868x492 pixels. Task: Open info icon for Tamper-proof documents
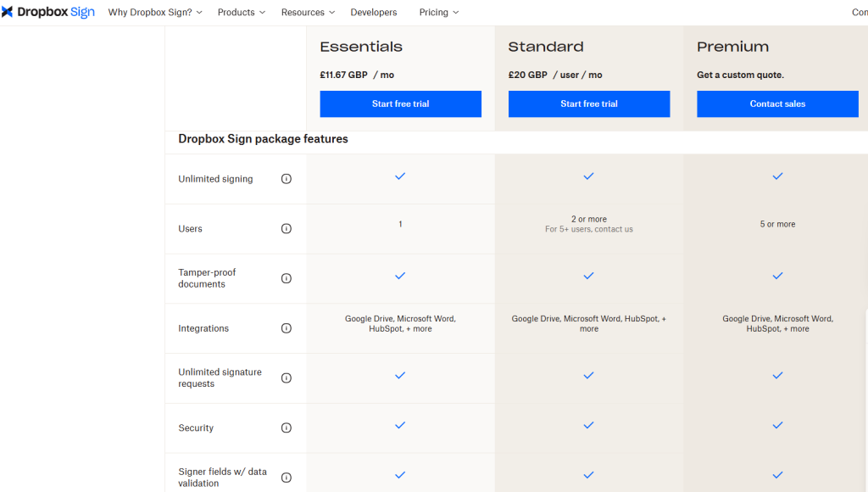pos(287,278)
